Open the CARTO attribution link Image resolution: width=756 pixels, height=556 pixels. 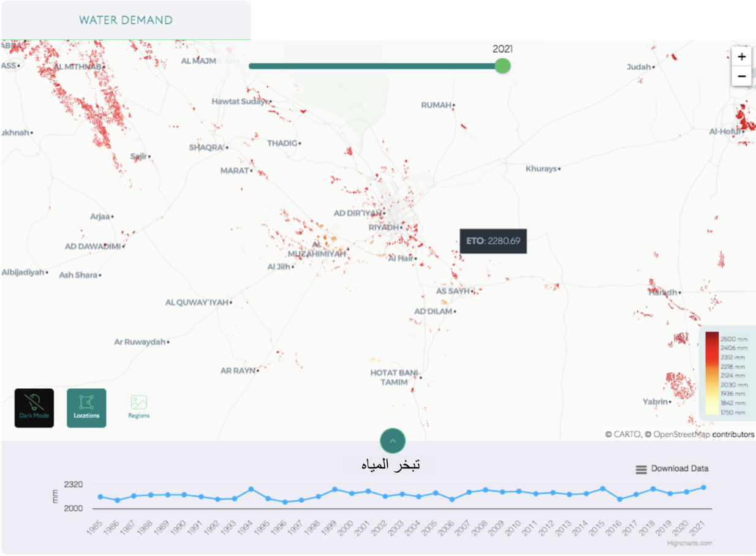pos(626,434)
